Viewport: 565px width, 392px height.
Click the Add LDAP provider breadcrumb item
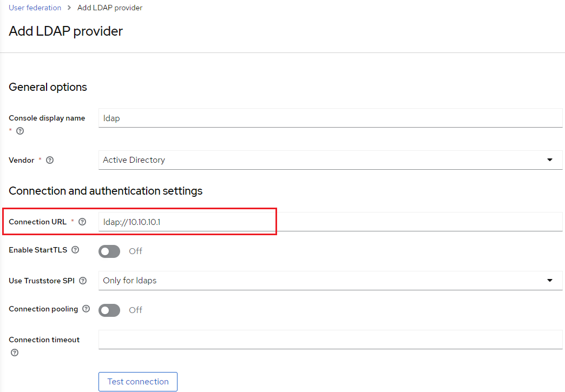click(110, 8)
